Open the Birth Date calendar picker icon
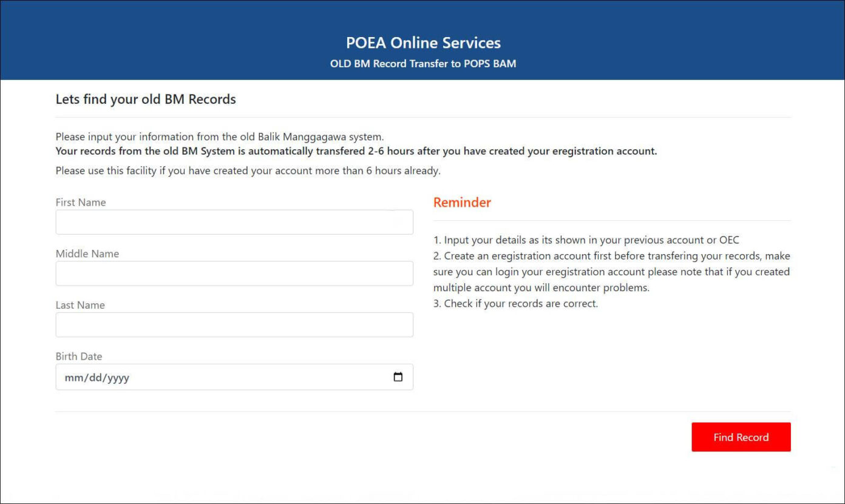 click(x=398, y=377)
